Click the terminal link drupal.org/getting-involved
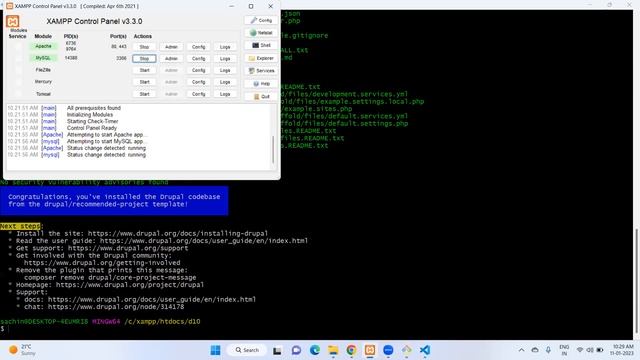This screenshot has height=360, width=640. (102, 263)
